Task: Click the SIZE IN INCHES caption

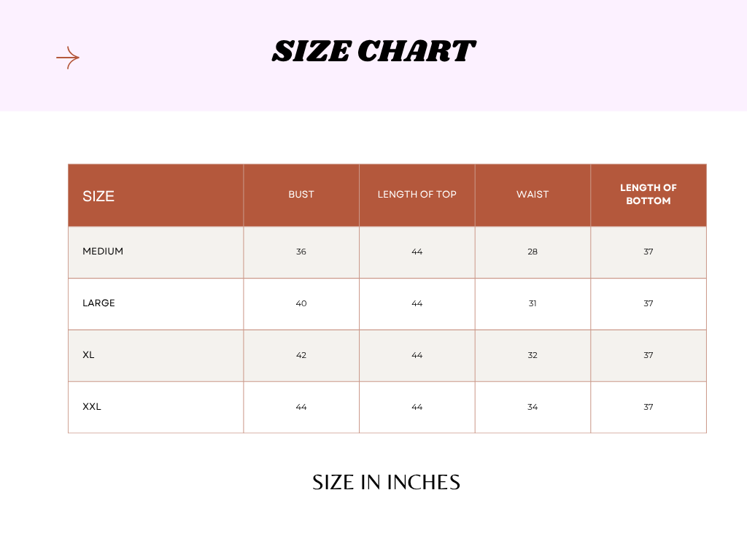Action: coord(386,483)
